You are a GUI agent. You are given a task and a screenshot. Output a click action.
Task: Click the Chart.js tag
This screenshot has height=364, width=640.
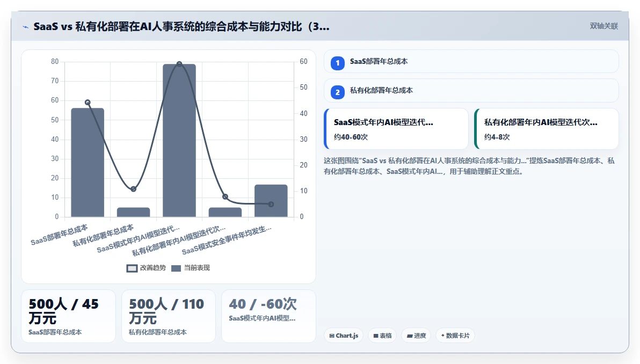(x=344, y=336)
